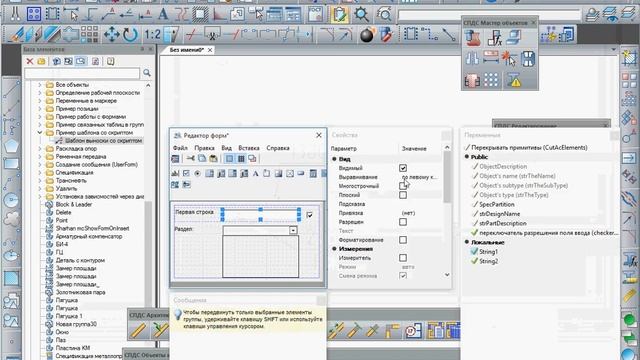
Task: Uncheck the Видимый checkbox
Action: click(x=403, y=168)
